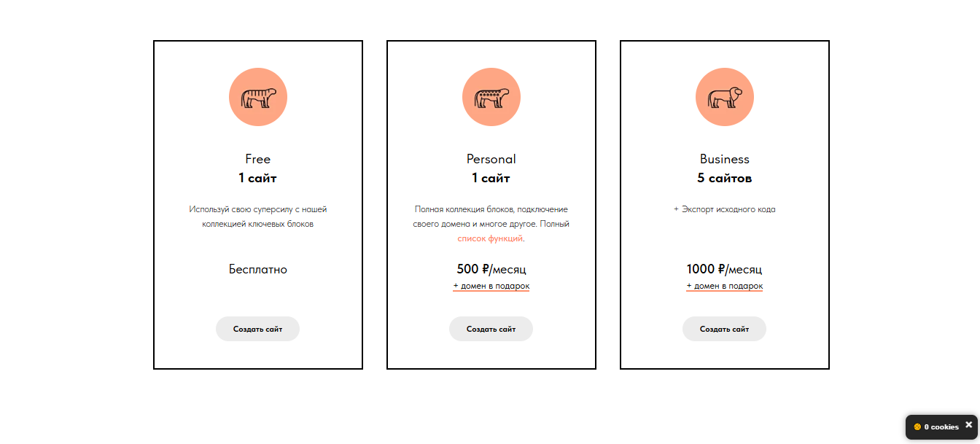Click the '5 сайтов' heading
This screenshot has width=980, height=444.
coord(725,179)
